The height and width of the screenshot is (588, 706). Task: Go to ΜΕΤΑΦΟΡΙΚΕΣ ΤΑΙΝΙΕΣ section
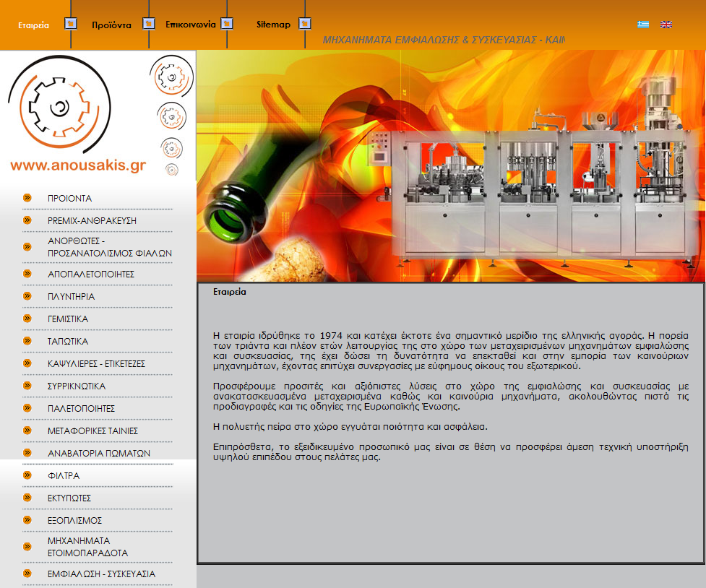pyautogui.click(x=92, y=431)
